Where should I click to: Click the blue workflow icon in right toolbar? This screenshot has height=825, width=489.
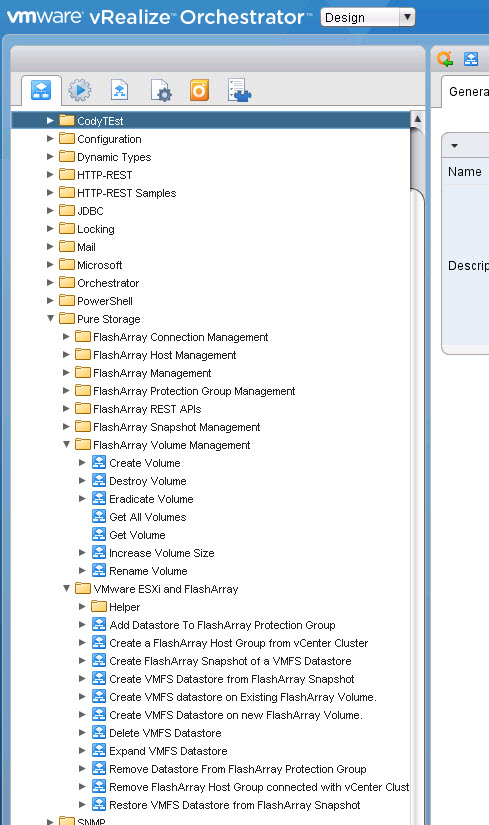(x=471, y=59)
